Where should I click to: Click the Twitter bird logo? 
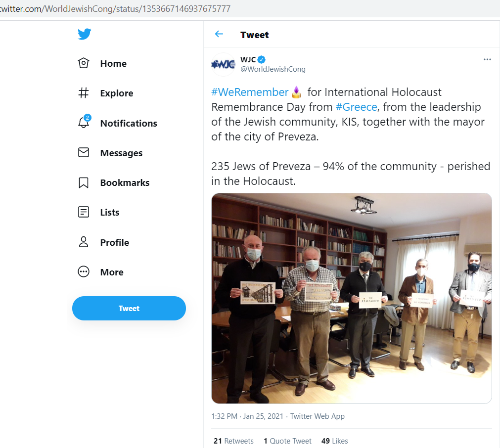click(84, 34)
